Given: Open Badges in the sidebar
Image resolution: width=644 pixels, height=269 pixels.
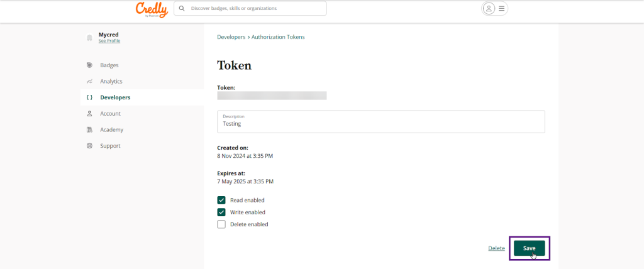Looking at the screenshot, I should tap(109, 65).
